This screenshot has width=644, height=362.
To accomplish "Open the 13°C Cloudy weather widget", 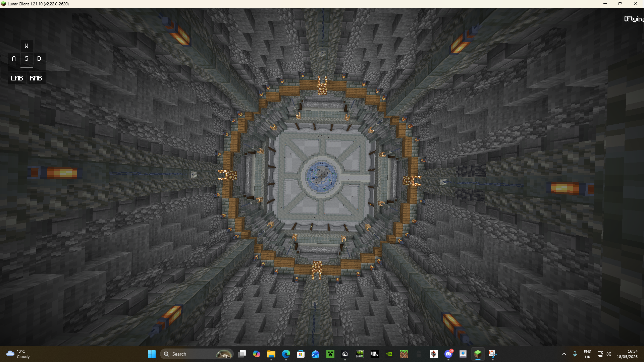I will pos(18,354).
